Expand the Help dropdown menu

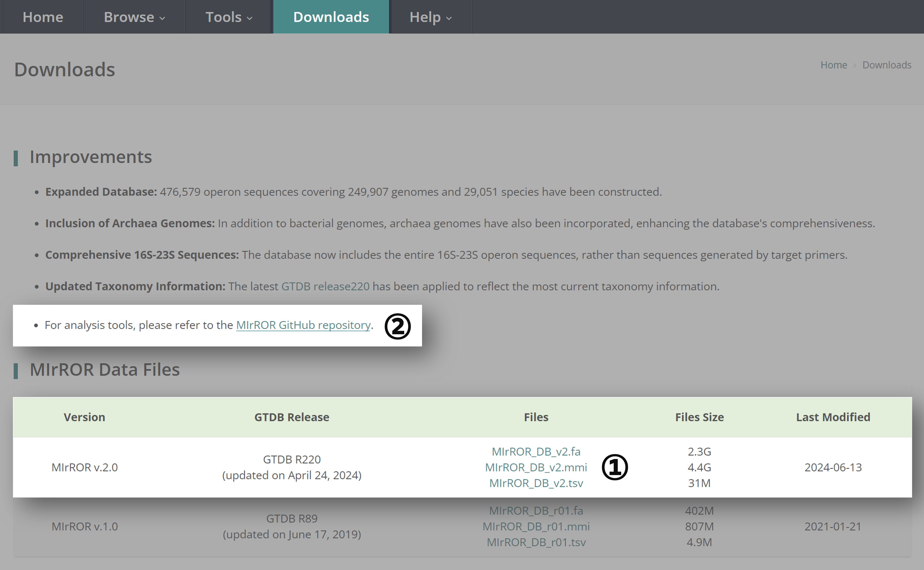coord(430,17)
